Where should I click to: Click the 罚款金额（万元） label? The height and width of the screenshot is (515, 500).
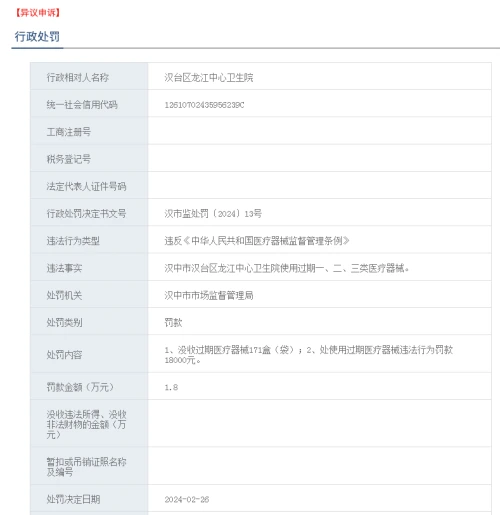click(80, 387)
